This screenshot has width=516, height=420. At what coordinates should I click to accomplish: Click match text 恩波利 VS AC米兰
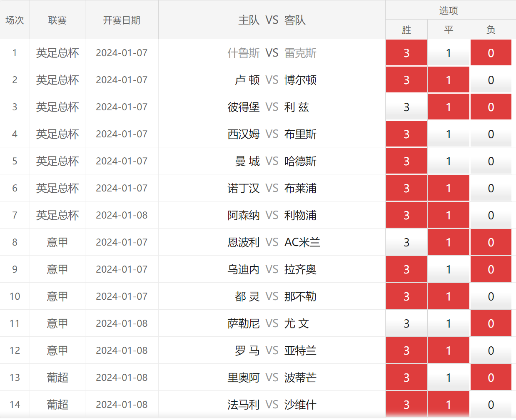(274, 242)
